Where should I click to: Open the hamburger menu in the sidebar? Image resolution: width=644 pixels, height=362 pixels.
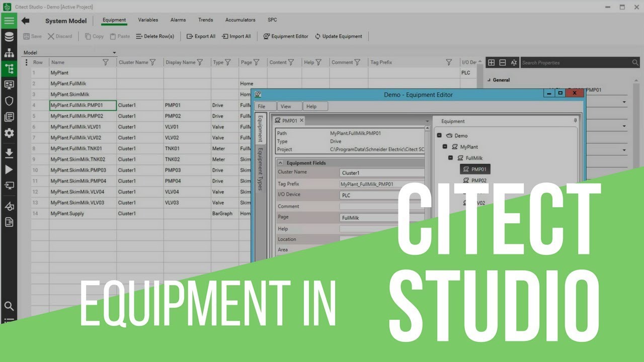[9, 21]
